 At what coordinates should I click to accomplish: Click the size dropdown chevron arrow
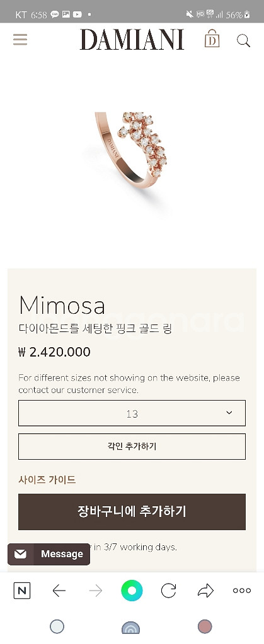coord(229,413)
